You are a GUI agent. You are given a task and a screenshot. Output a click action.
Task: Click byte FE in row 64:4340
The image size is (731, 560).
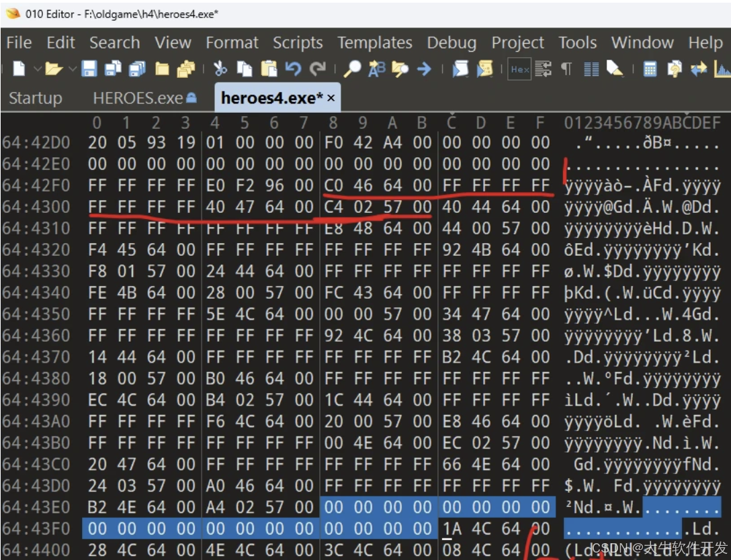pyautogui.click(x=97, y=293)
